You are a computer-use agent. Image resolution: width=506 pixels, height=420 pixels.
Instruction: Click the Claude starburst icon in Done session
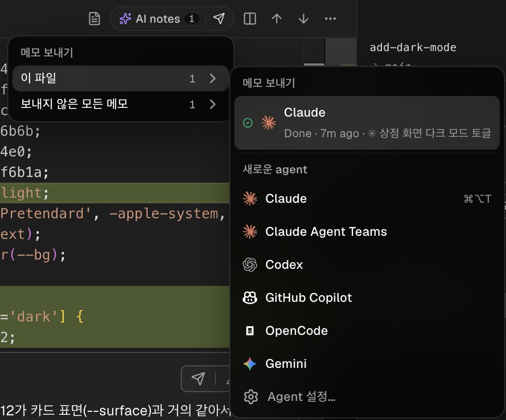pos(268,123)
